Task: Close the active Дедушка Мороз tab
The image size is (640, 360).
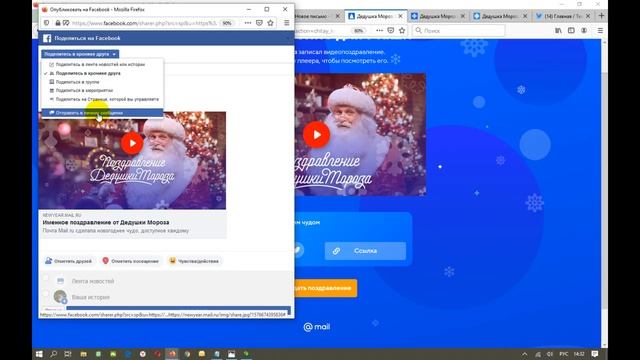Action: [x=400, y=16]
